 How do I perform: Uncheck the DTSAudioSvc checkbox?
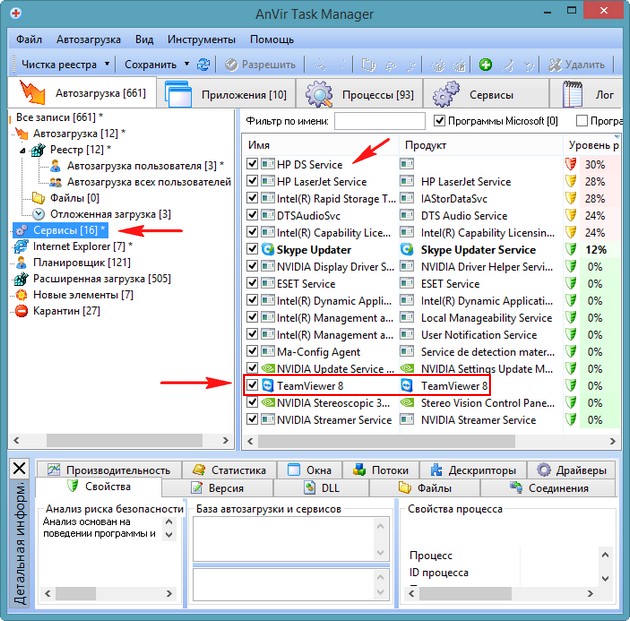point(252,215)
